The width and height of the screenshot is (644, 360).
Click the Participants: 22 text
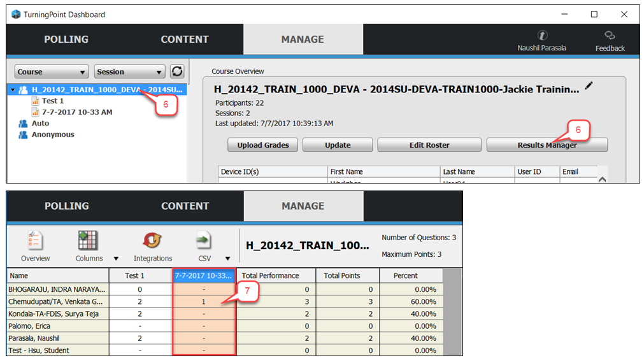[240, 103]
